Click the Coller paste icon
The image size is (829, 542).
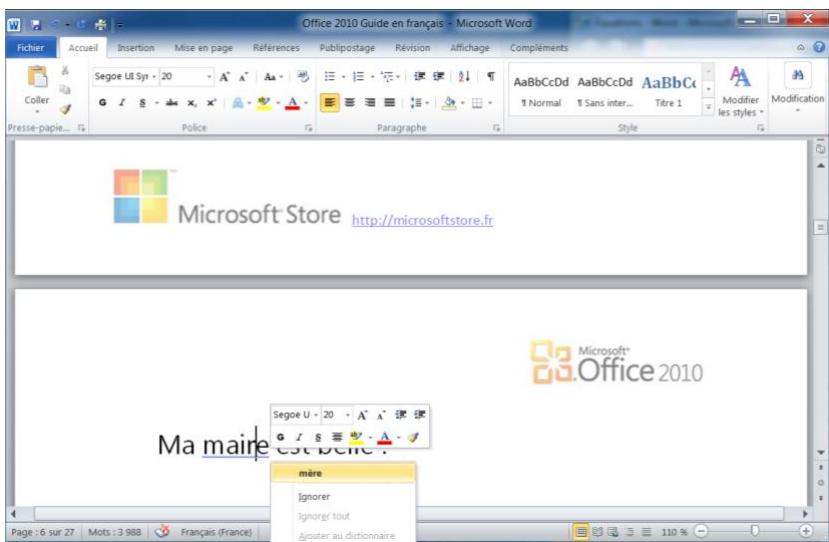click(37, 77)
